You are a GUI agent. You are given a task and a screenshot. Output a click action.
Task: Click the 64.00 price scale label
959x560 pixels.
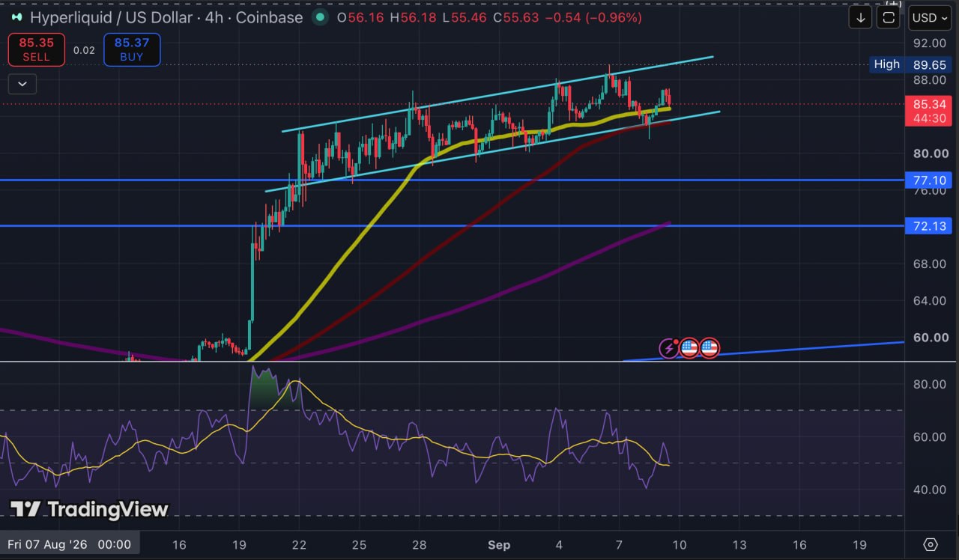pos(929,300)
